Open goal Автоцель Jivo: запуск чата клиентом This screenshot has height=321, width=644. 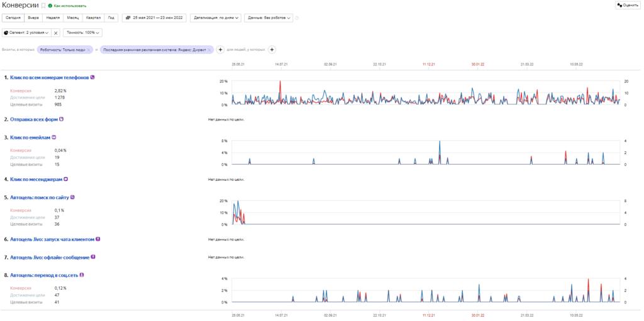coord(52,239)
